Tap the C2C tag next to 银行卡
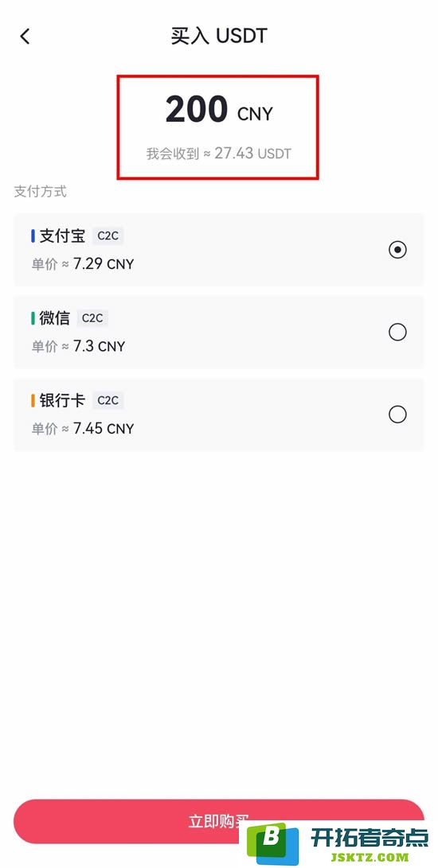 pos(108,400)
